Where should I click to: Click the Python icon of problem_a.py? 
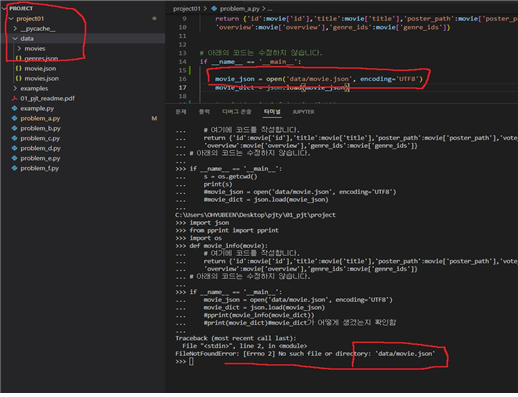[14, 118]
